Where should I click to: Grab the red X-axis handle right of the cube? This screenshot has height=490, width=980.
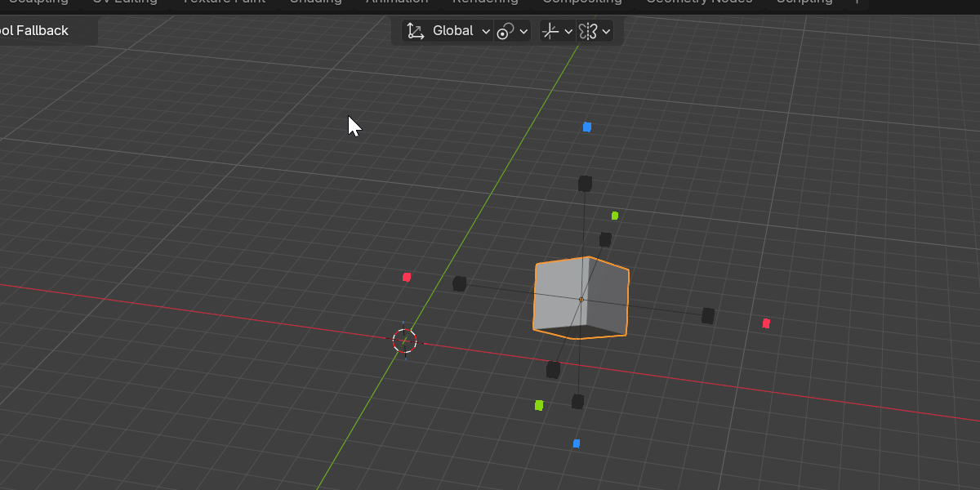[766, 323]
